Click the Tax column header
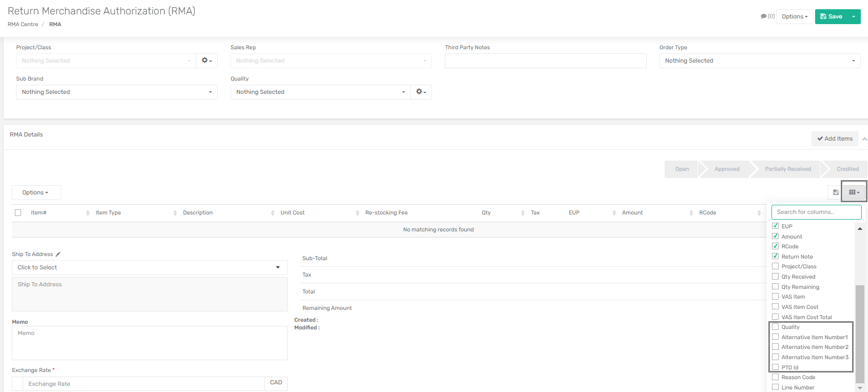This screenshot has height=392, width=868. [x=535, y=212]
